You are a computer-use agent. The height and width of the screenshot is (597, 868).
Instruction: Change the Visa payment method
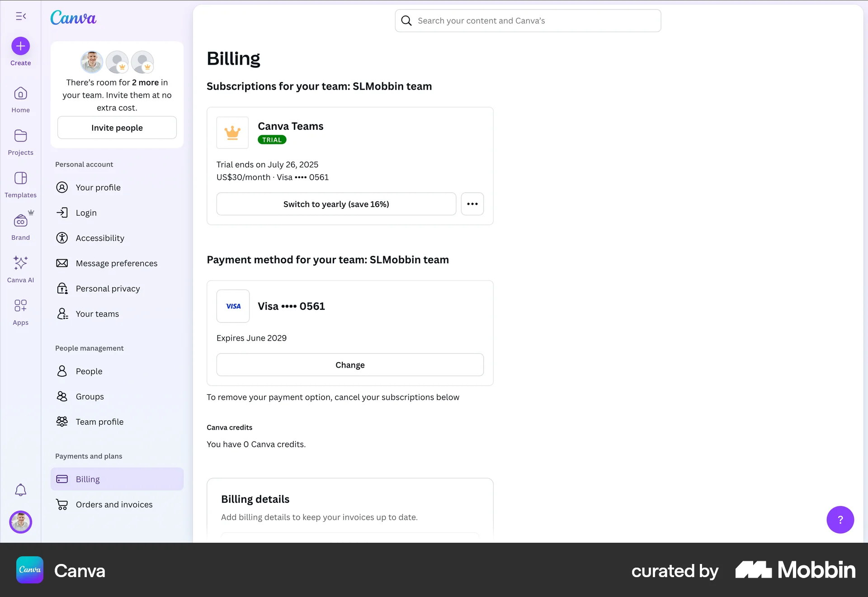[350, 365]
